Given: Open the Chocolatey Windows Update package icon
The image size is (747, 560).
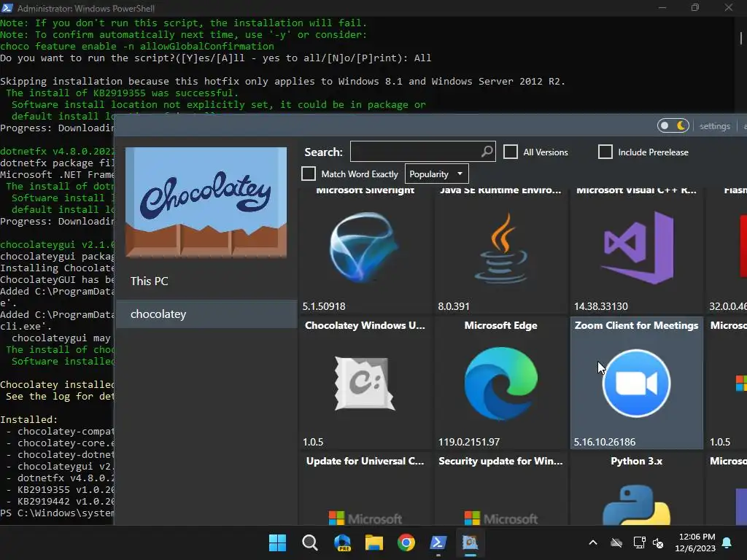Looking at the screenshot, I should click(x=365, y=384).
